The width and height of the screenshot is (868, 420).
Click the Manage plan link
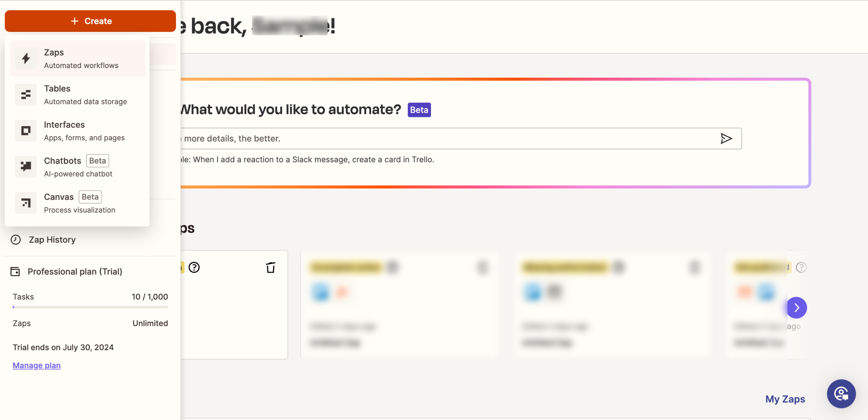tap(37, 365)
